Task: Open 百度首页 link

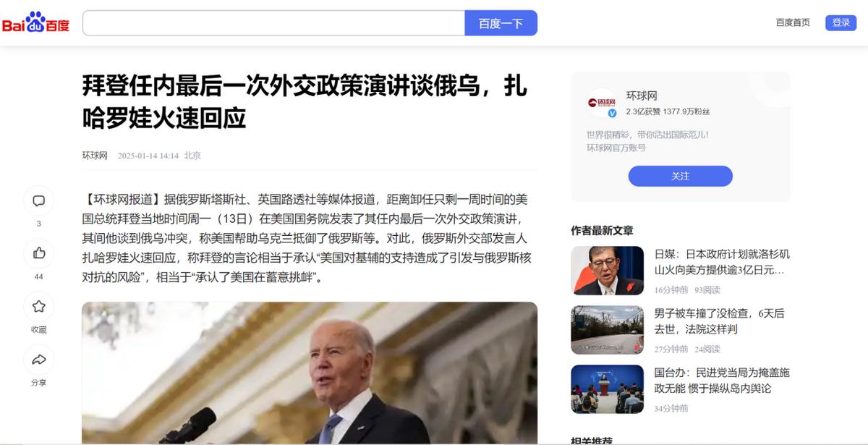Action: point(793,22)
